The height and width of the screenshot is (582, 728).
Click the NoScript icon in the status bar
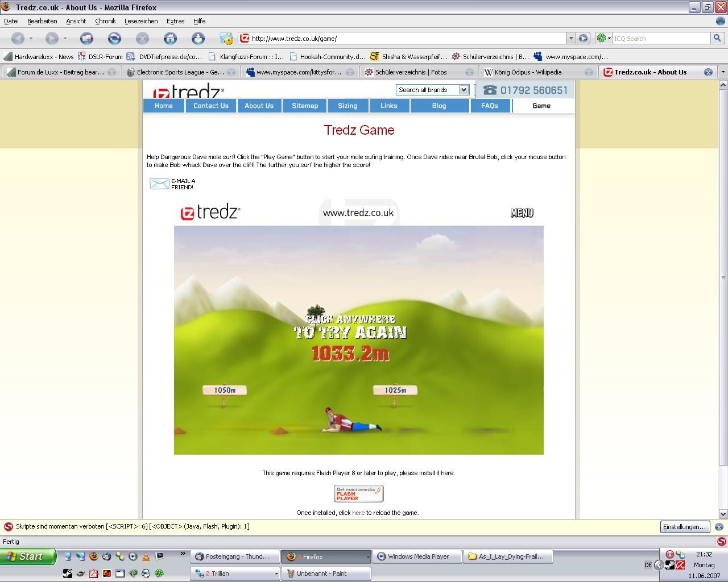click(x=721, y=542)
